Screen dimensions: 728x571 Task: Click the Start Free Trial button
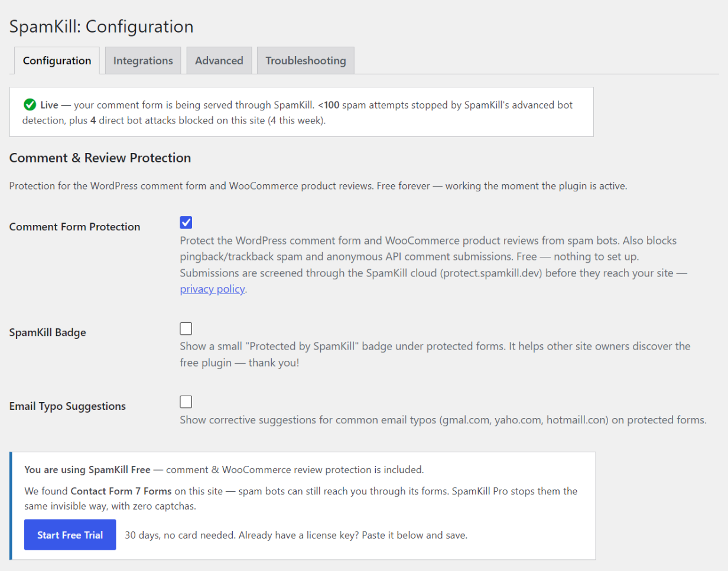(x=70, y=535)
